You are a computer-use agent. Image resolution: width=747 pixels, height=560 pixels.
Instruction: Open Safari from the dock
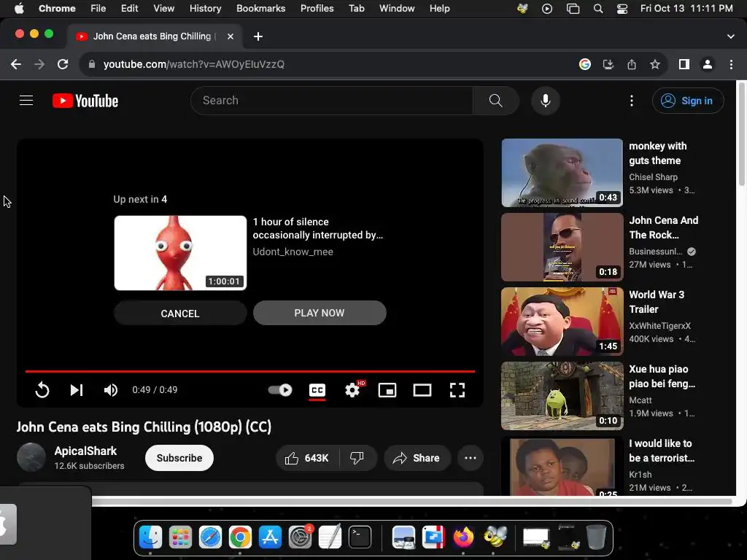[211, 537]
